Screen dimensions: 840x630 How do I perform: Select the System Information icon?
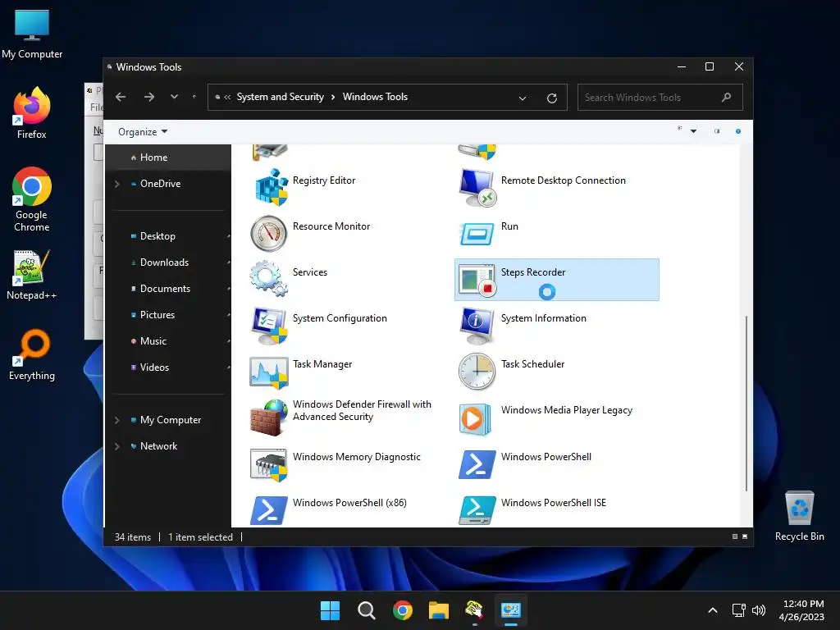pos(477,326)
